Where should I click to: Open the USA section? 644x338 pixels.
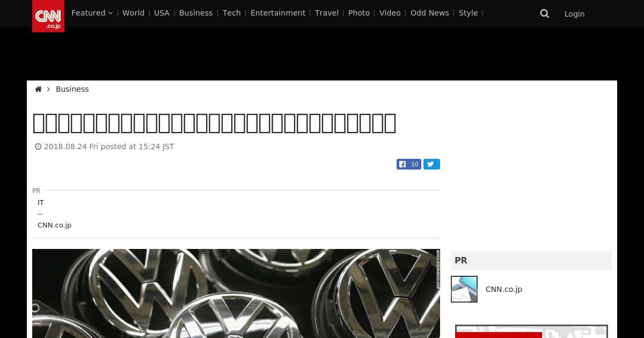coord(162,13)
